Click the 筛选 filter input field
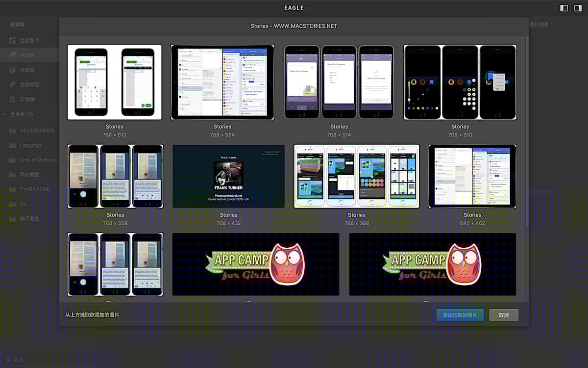 point(29,360)
